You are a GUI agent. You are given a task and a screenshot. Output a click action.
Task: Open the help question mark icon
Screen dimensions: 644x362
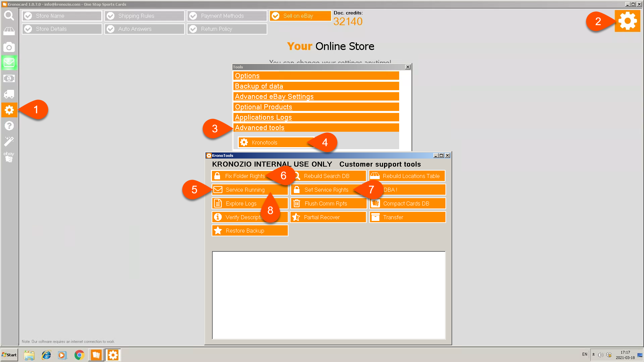[9, 126]
